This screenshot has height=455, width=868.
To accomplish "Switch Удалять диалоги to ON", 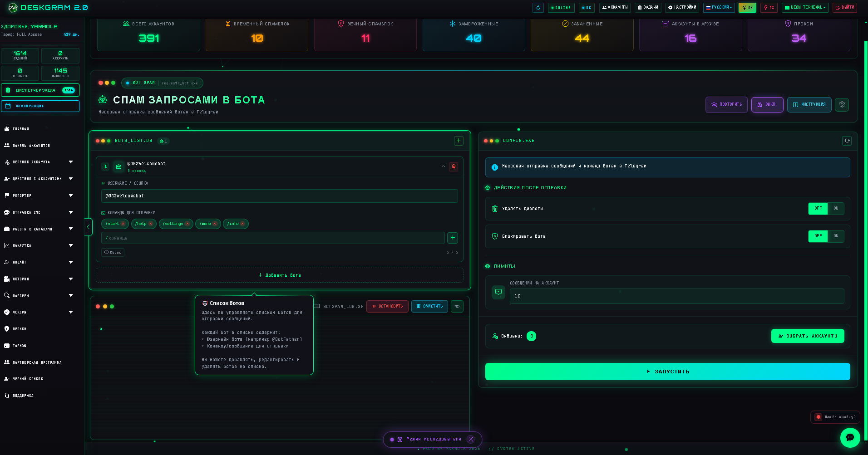I will click(836, 208).
